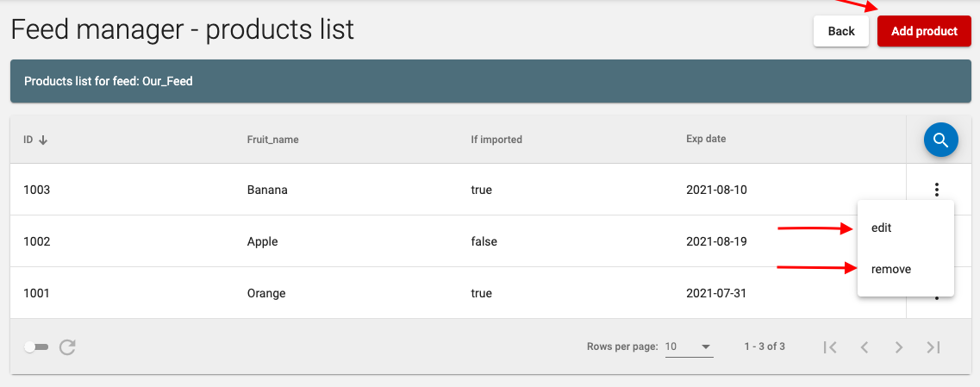This screenshot has height=387, width=980.
Task: Sort by the If imported column header
Action: 496,140
